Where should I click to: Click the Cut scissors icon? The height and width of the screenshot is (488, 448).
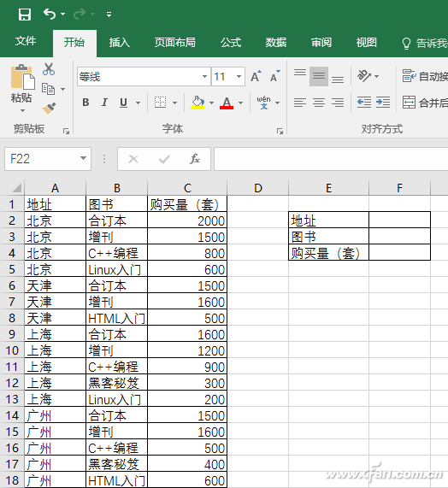pyautogui.click(x=49, y=69)
